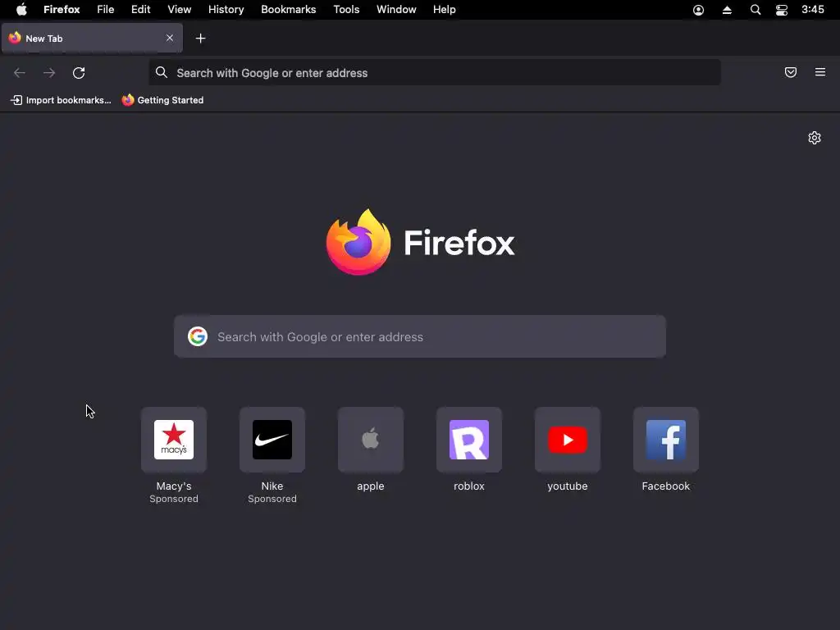
Task: Open the Tools menu
Action: 346,10
